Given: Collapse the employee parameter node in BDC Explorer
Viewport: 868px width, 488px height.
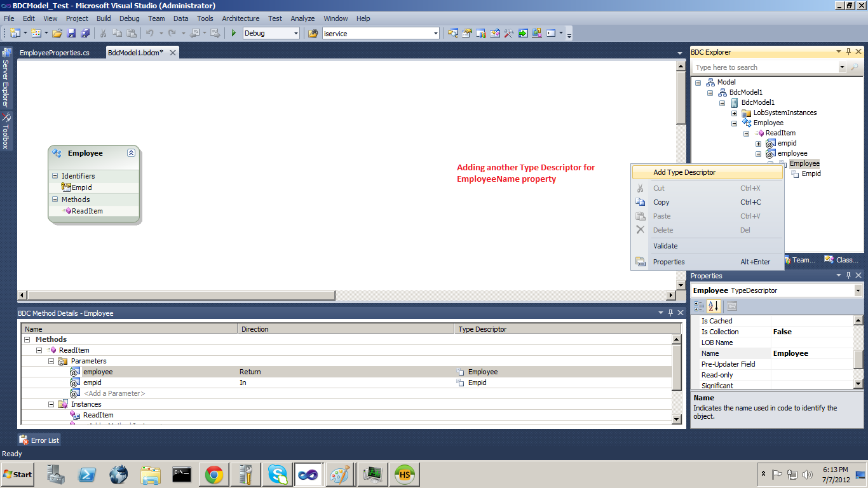Looking at the screenshot, I should pyautogui.click(x=758, y=153).
